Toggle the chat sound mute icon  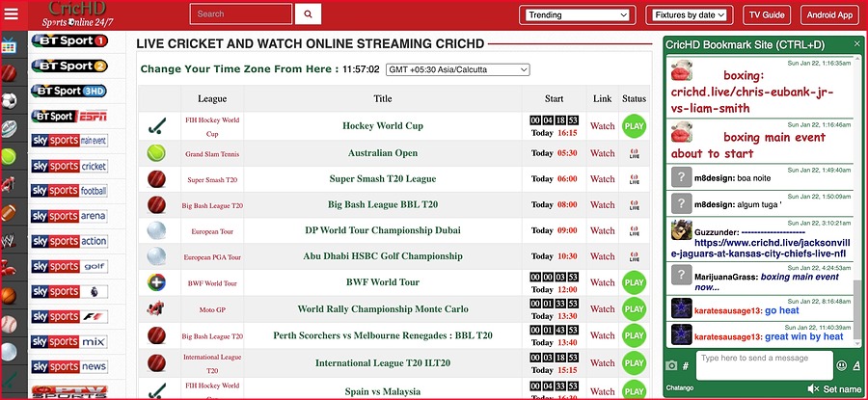(x=813, y=388)
